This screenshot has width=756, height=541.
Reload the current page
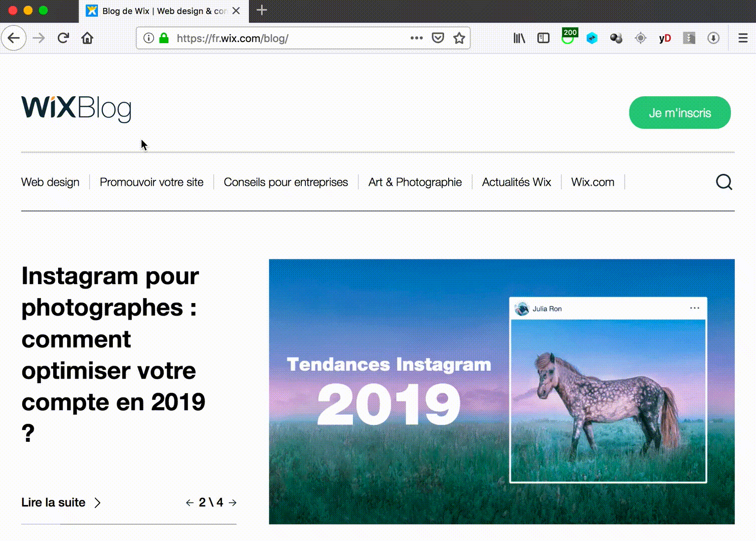click(x=63, y=38)
